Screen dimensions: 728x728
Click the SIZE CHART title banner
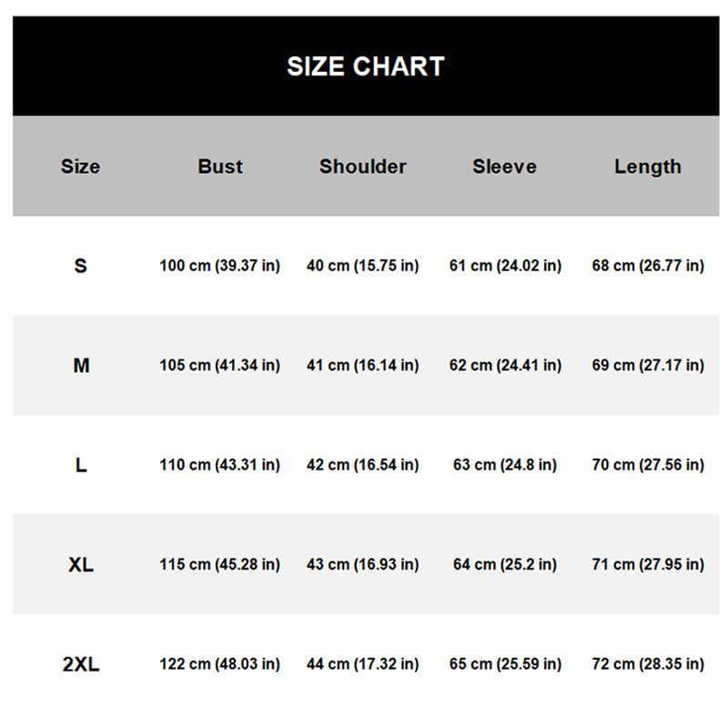click(365, 66)
